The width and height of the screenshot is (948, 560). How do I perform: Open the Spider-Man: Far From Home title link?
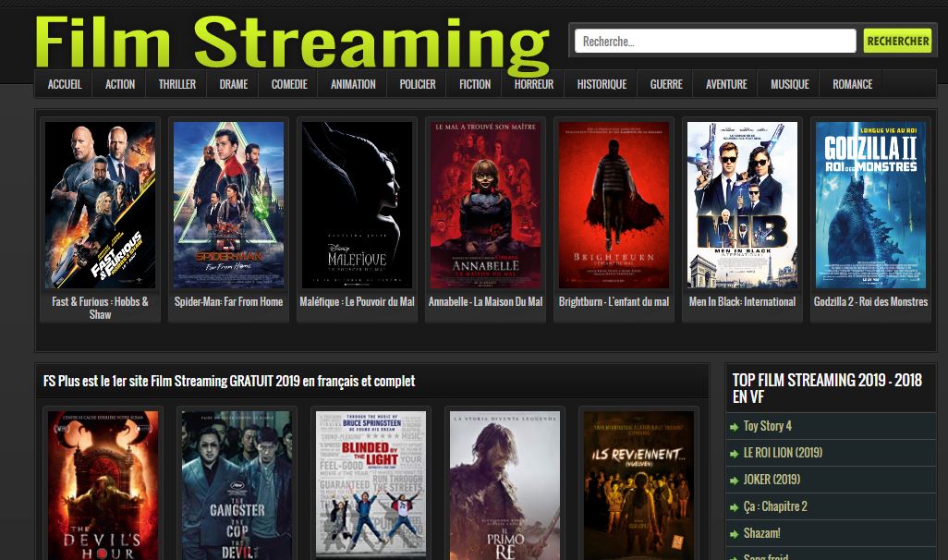(x=228, y=301)
